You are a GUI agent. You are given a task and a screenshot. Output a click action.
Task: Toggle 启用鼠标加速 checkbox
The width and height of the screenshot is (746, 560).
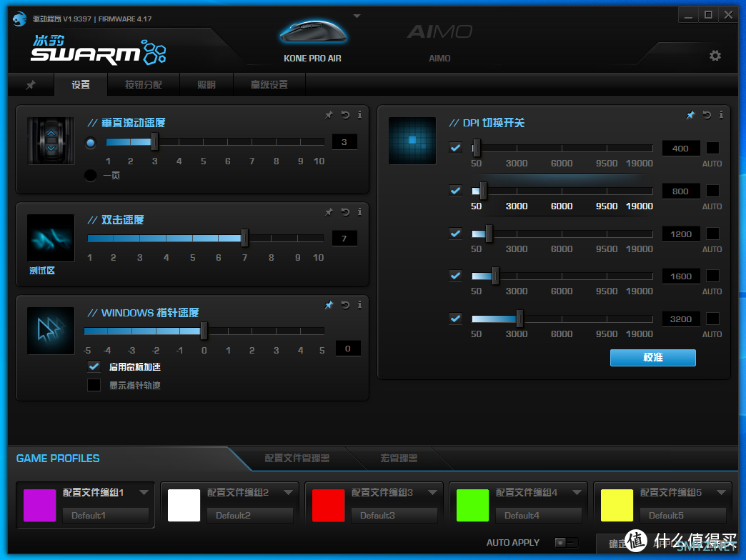coord(94,366)
